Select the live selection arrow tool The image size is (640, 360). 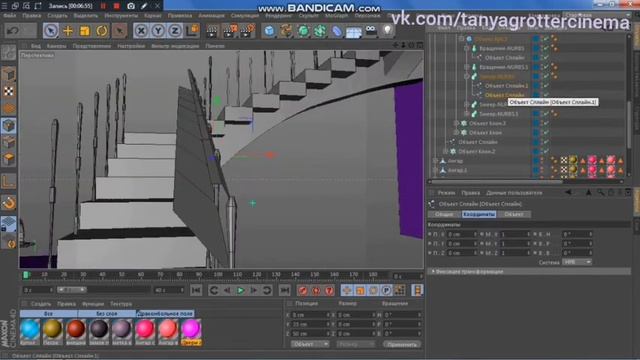coord(51,31)
